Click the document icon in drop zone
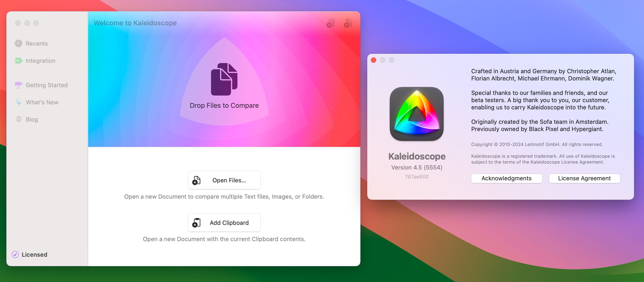Viewport: 644px width, 282px height. click(x=224, y=79)
